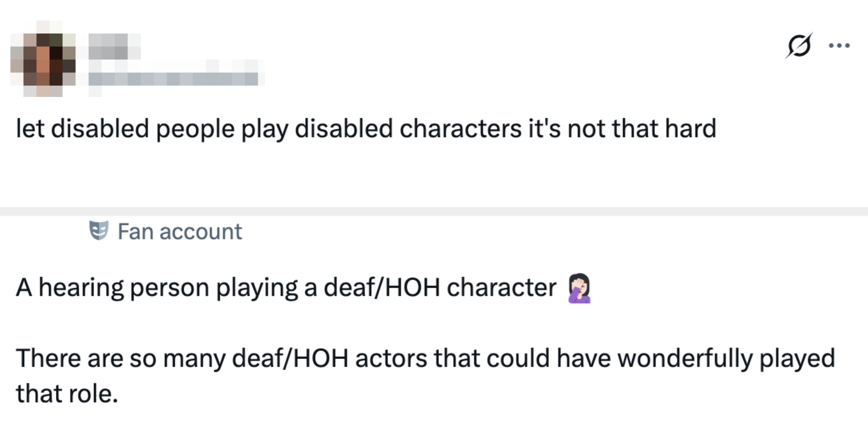Click the pixelated profile avatar

(x=43, y=59)
